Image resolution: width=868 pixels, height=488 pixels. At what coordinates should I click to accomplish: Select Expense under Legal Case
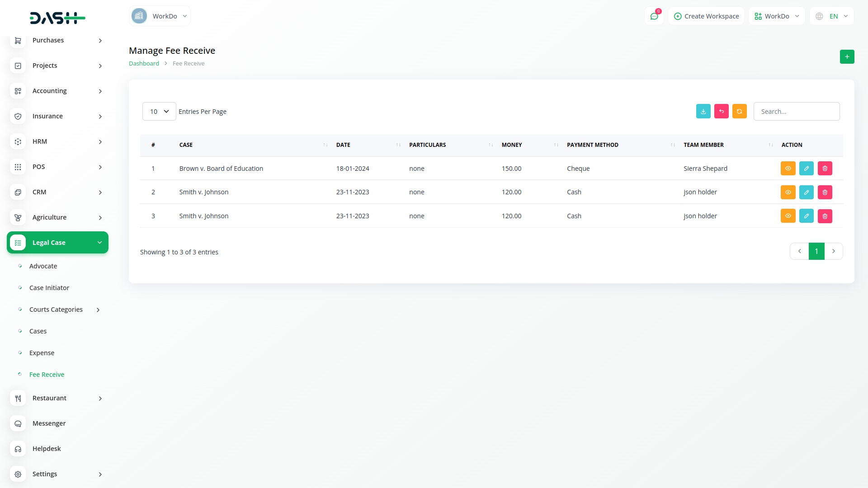[x=42, y=353]
